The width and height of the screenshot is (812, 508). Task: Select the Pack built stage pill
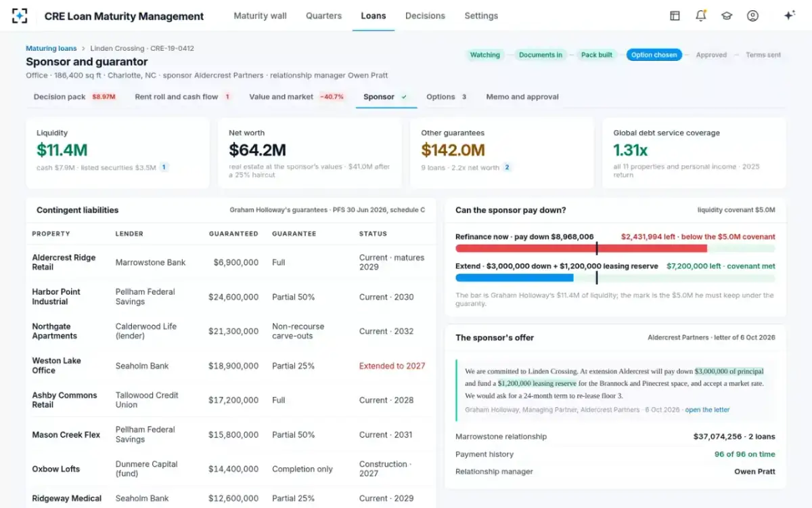[x=597, y=55]
